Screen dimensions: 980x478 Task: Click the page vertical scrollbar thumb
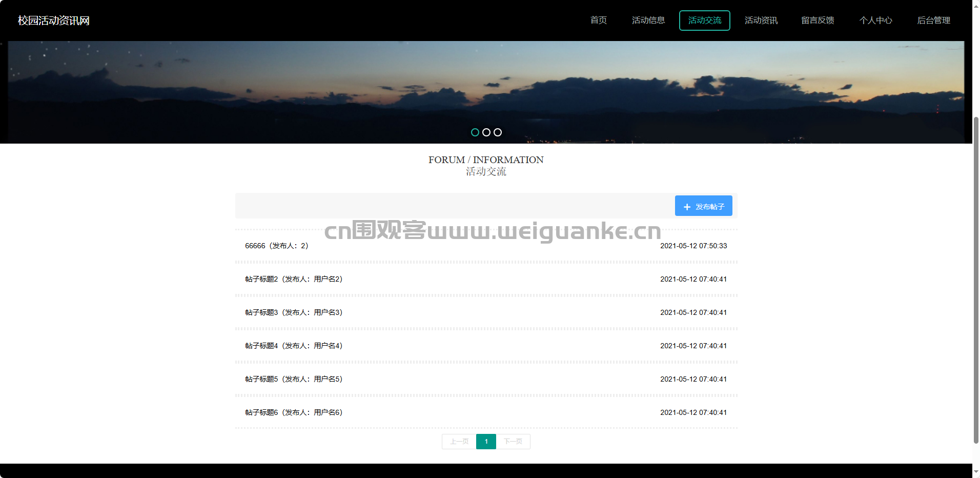(976, 280)
